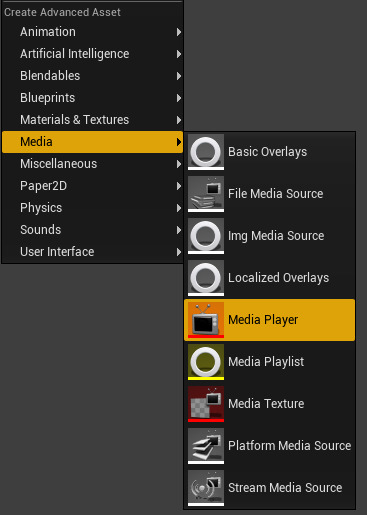
Task: Click the Create Advanced Asset heading
Action: coord(62,12)
